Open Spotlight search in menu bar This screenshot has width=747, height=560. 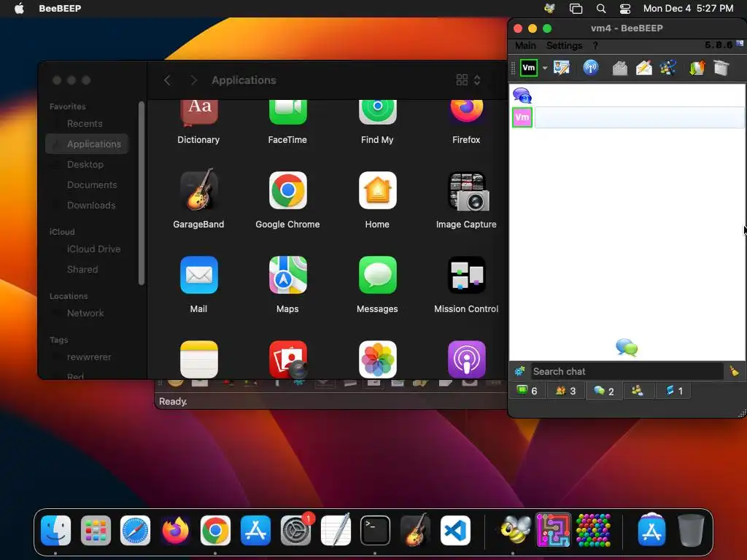point(601,8)
